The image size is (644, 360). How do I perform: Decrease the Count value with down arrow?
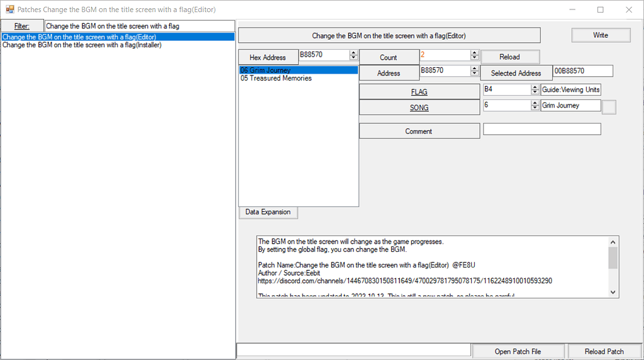click(x=474, y=58)
